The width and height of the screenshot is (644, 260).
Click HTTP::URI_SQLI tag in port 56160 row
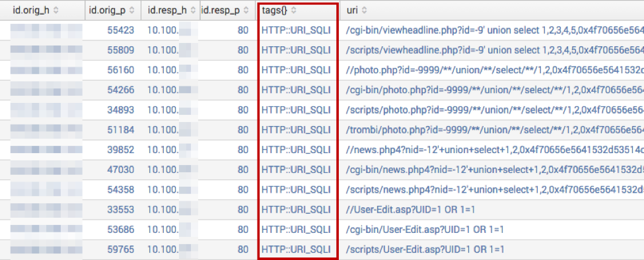coord(296,70)
